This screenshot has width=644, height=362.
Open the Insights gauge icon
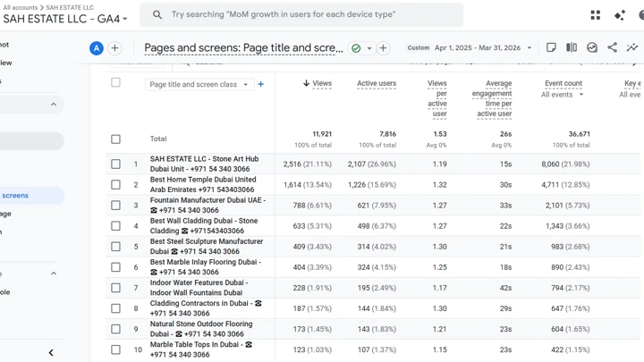coord(592,47)
